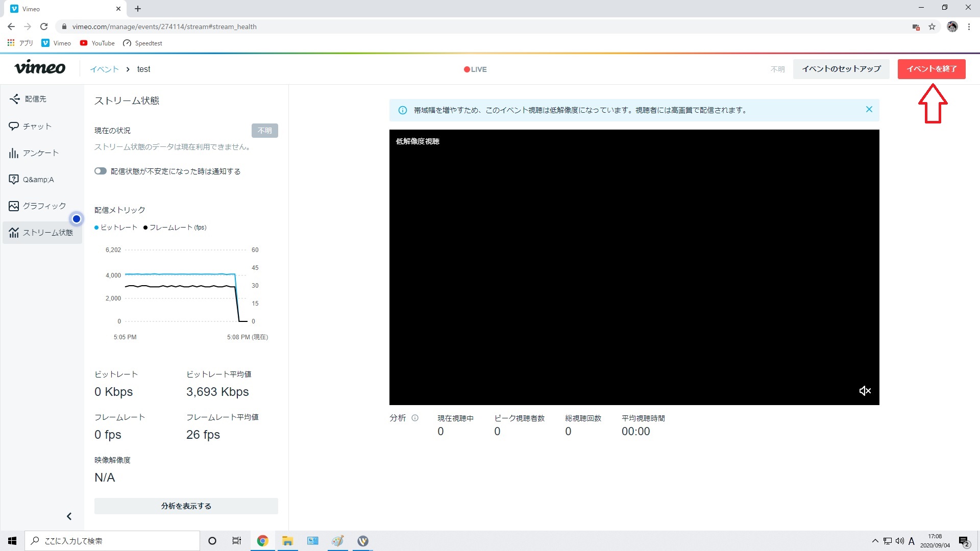
Task: Open Vimeo bookmark
Action: pos(56,43)
